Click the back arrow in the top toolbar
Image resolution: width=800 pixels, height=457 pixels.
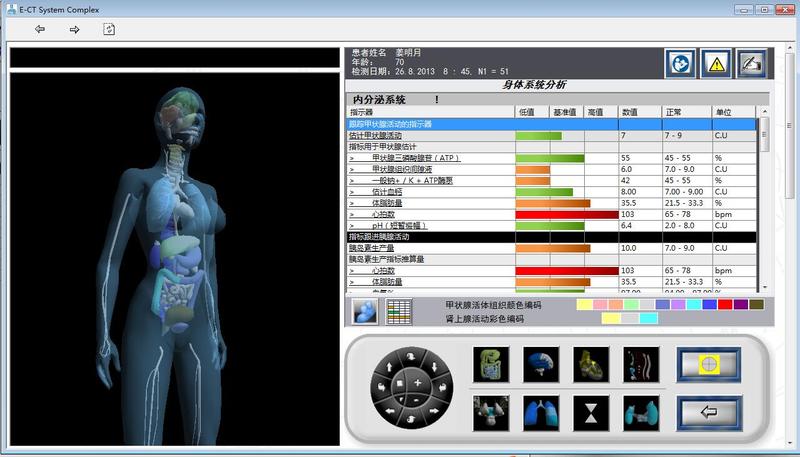click(x=40, y=30)
